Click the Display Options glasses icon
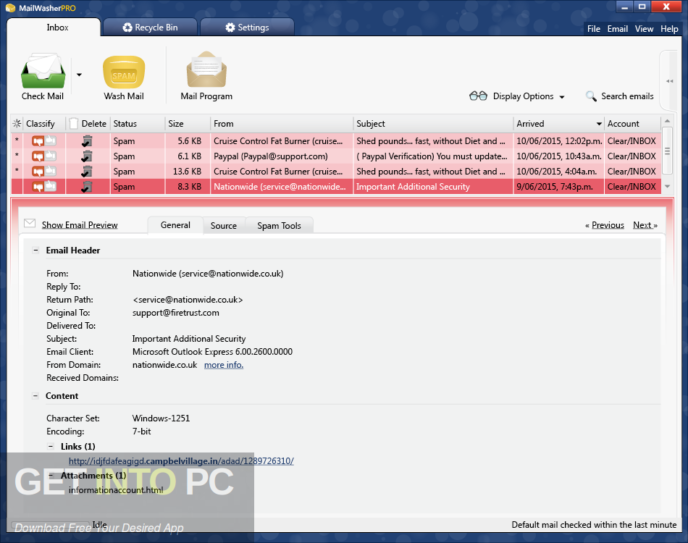688x543 pixels. [x=478, y=96]
